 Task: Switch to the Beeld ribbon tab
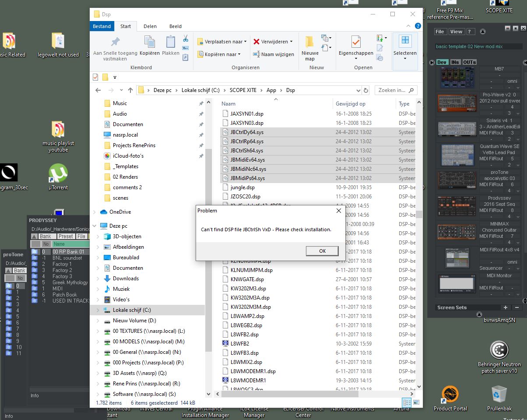coord(176,26)
